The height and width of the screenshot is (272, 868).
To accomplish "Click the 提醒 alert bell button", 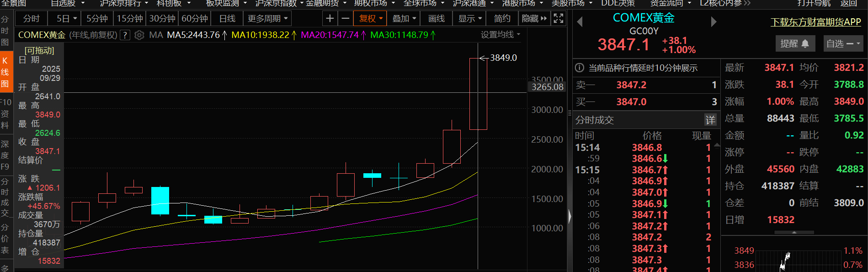I will (x=795, y=44).
